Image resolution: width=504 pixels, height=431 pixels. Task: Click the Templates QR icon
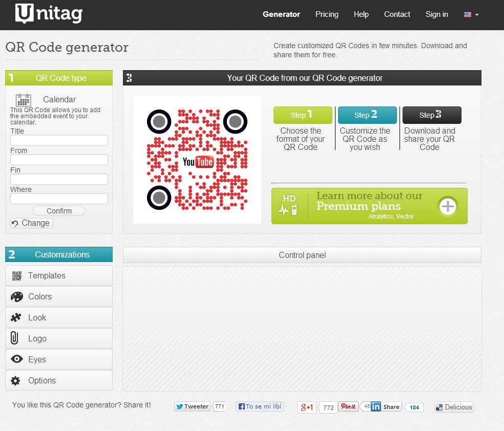click(17, 276)
